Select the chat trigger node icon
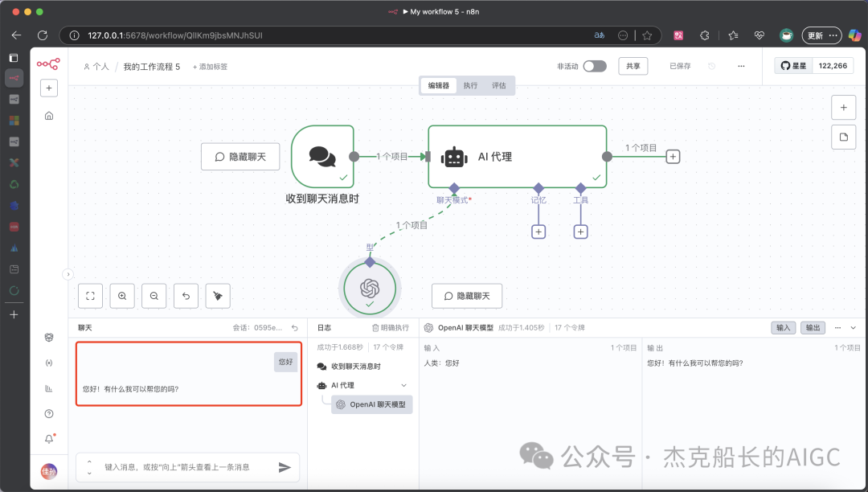Viewport: 868px width, 492px height. point(322,157)
